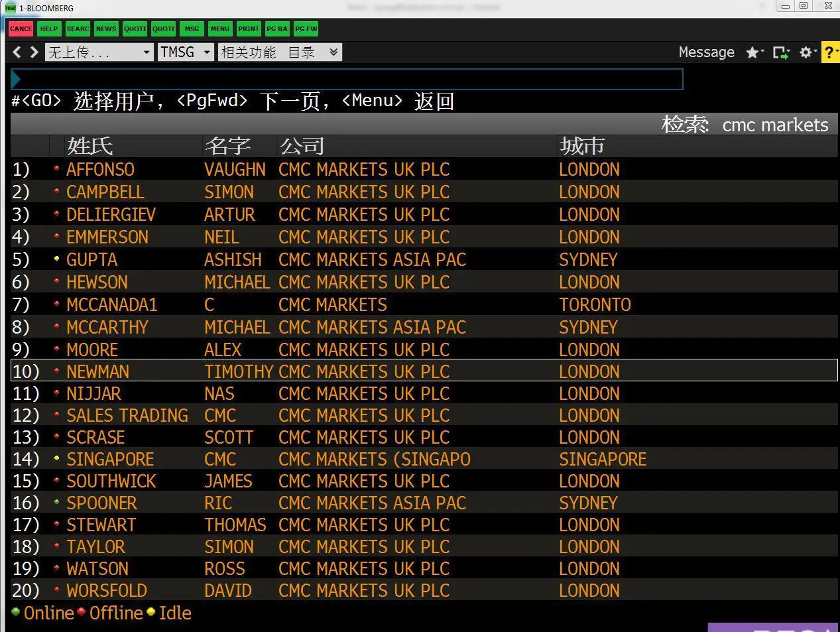Click the MENU toolbar button
The width and height of the screenshot is (840, 632).
click(220, 29)
